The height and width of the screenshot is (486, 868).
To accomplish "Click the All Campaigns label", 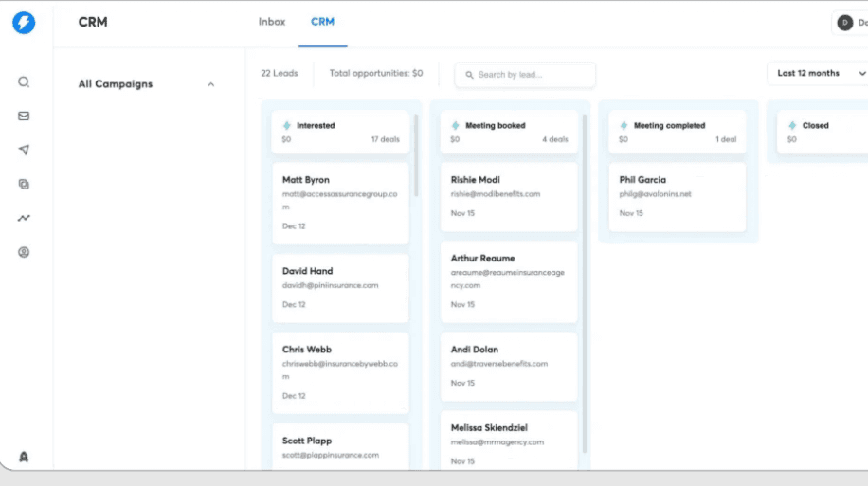I will click(x=116, y=84).
